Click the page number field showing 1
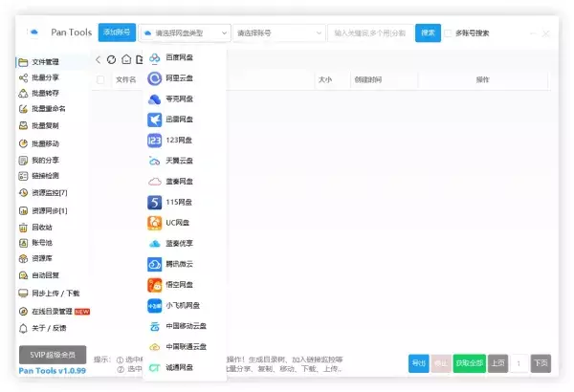Screen dimensions: 574x392 519,363
